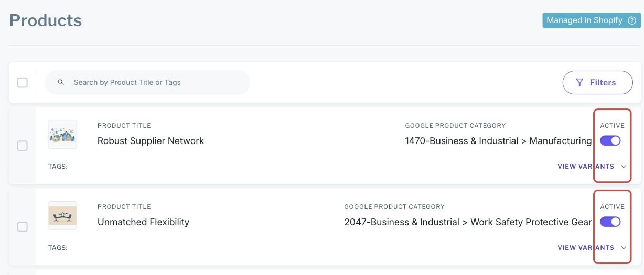Screen dimensions: 644x275
Task: Click the search magnifier icon
Action: tap(61, 83)
